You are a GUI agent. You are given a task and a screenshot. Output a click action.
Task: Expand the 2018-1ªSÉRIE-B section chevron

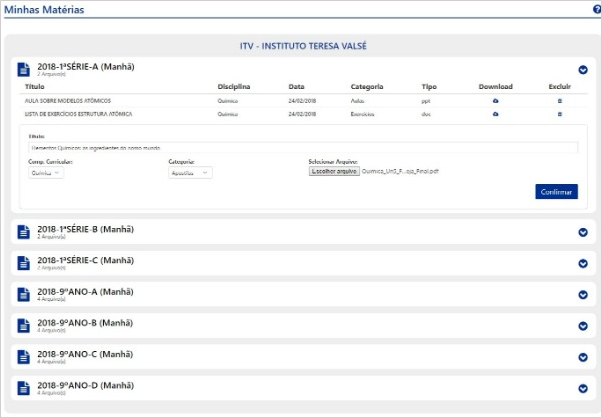(x=583, y=232)
